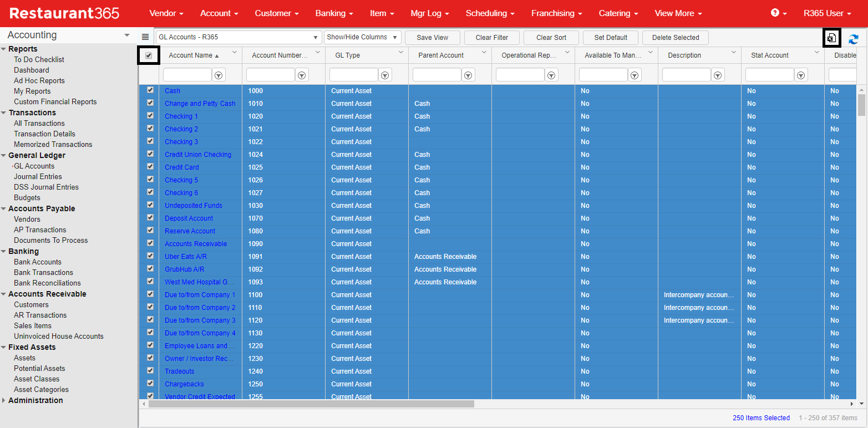Open AP Transactions in sidebar
This screenshot has height=428, width=868.
[40, 230]
